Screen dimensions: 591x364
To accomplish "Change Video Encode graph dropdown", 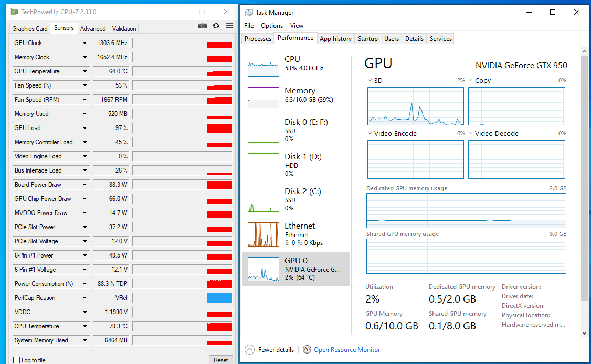I will tap(370, 133).
